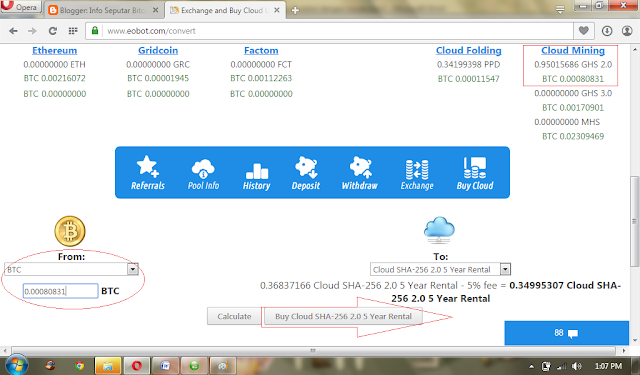
Task: Open a new browser tab
Action: [x=295, y=11]
